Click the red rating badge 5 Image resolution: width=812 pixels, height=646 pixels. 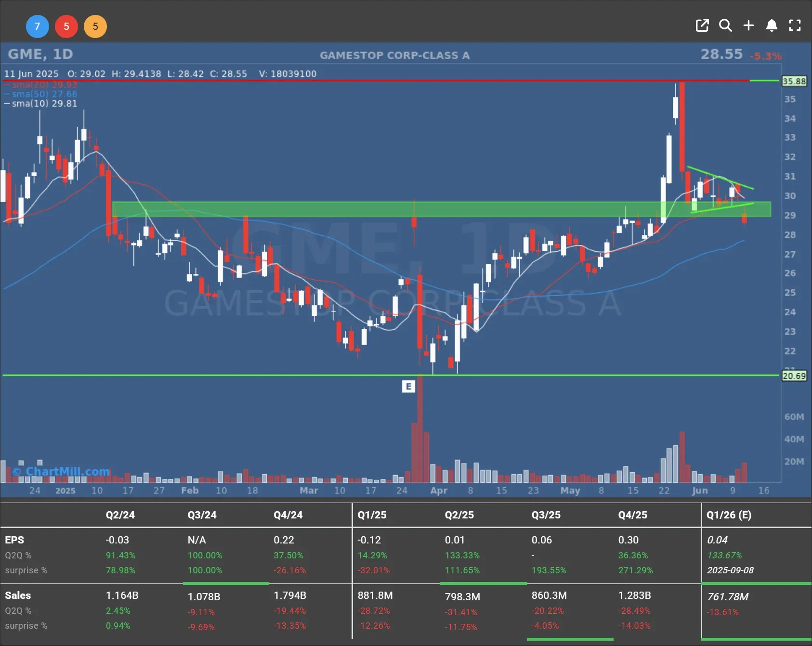66,26
